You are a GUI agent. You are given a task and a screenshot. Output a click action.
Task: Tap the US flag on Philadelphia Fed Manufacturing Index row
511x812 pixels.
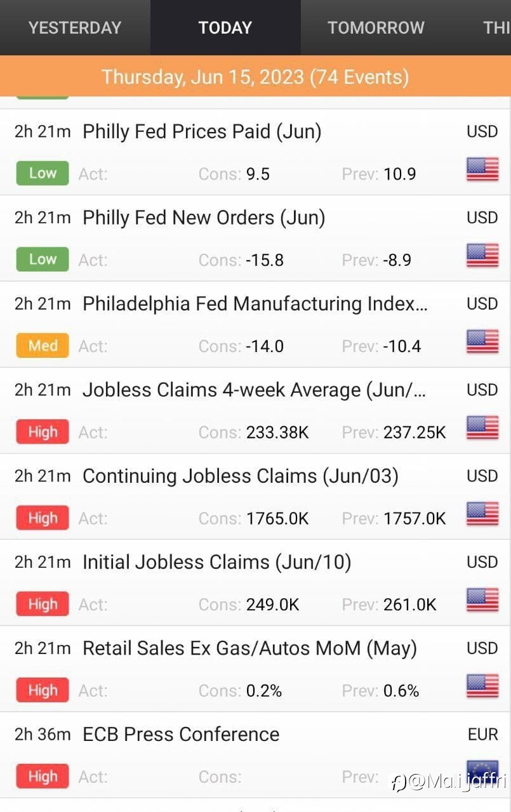482,342
